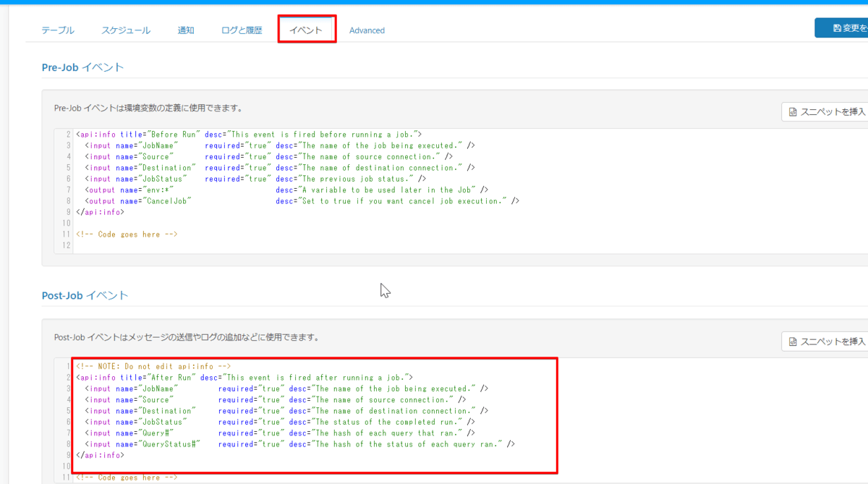The height and width of the screenshot is (484, 868).
Task: Click the Post-Job イベント heading
Action: [x=85, y=295]
